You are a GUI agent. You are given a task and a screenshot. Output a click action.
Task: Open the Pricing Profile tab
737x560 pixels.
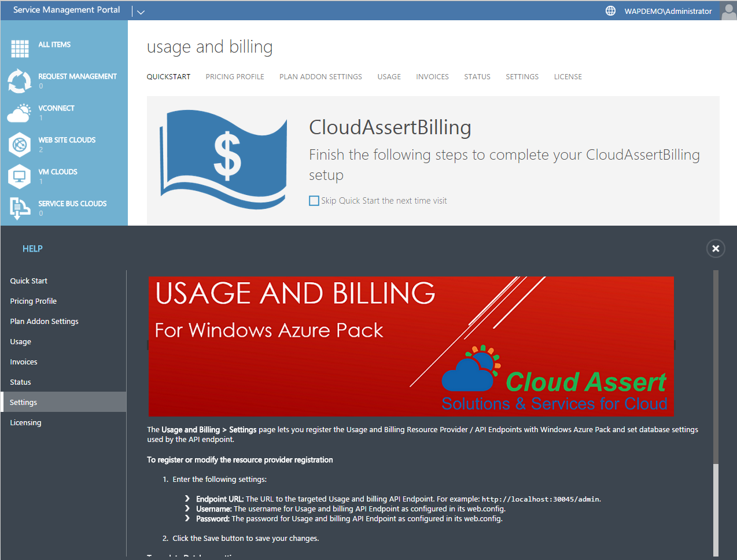point(235,76)
